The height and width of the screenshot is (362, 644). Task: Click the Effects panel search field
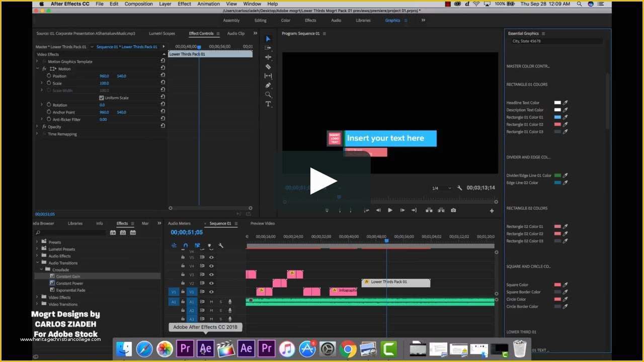(70, 233)
